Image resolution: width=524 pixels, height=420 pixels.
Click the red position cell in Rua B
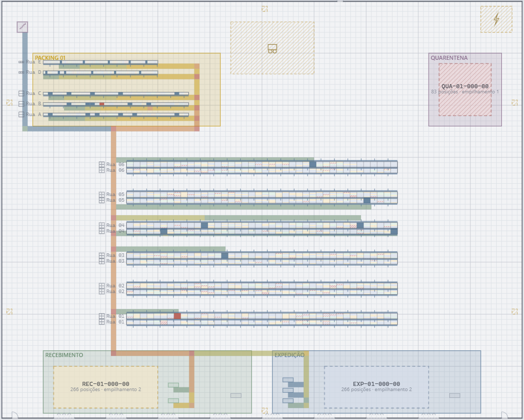point(102,104)
